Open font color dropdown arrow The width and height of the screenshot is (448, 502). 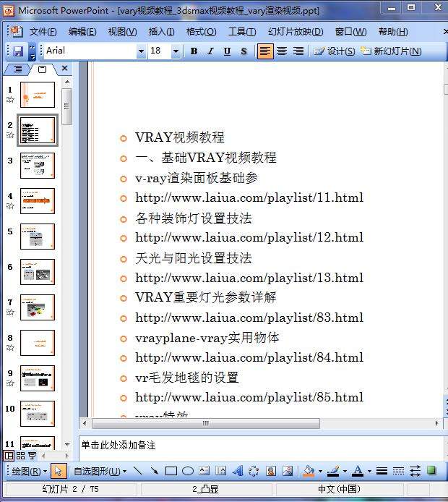coord(369,472)
